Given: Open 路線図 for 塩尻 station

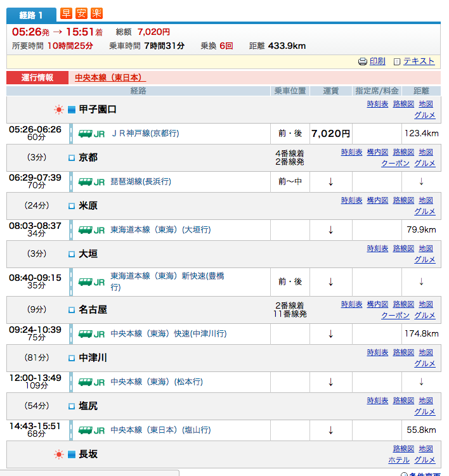Looking at the screenshot, I should point(403,401).
